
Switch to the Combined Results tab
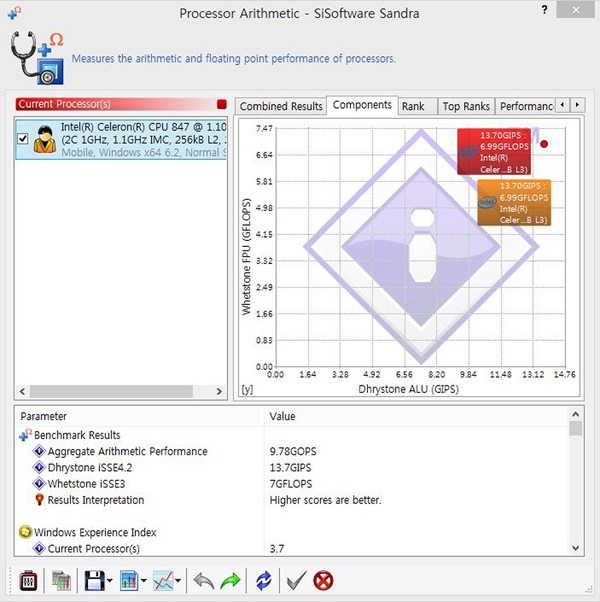tap(281, 106)
